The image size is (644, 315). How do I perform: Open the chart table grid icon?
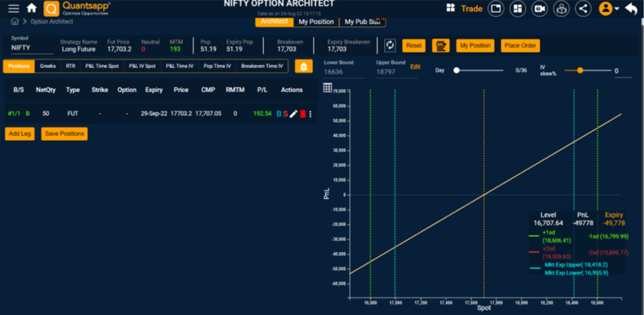[327, 87]
